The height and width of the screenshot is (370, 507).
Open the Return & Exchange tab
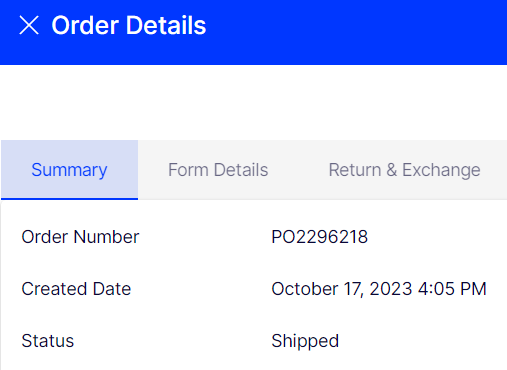(x=404, y=170)
